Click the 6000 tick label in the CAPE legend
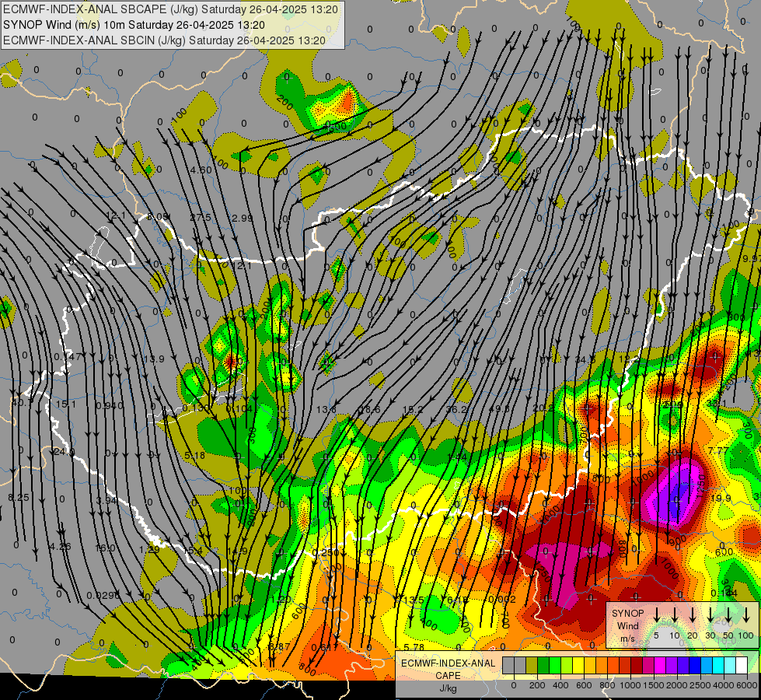This screenshot has width=761, height=700. point(747,685)
